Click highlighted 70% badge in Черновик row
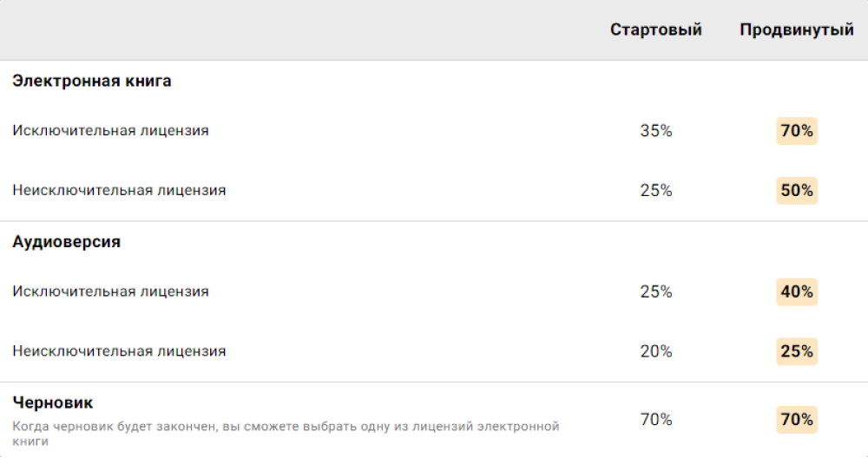The height and width of the screenshot is (458, 868). click(x=797, y=420)
